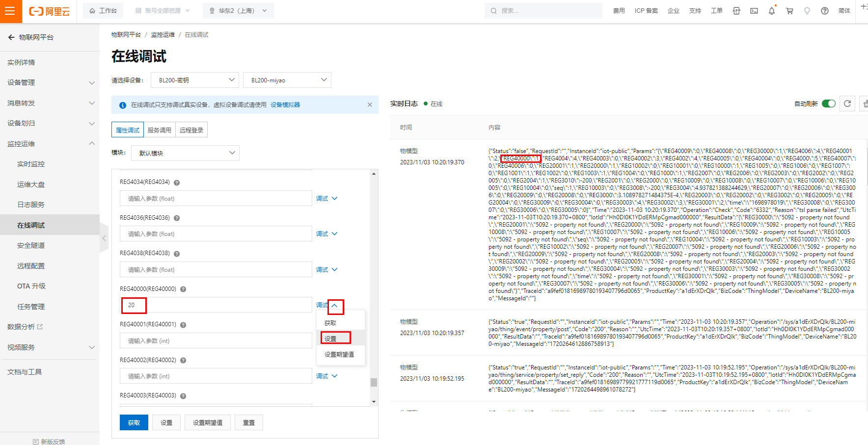Screen dimensions: 868x445
Task: Open the hamburger menu in the top-left corner
Action: (x=10, y=11)
